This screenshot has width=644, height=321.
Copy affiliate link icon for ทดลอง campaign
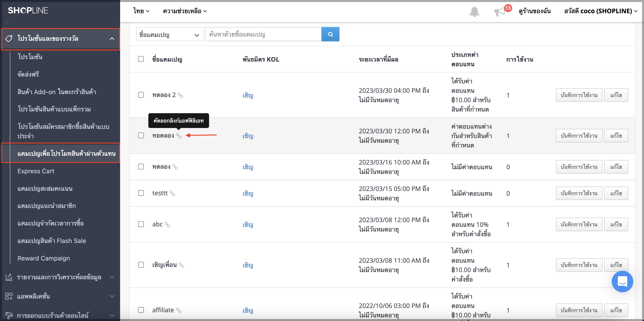[175, 167]
